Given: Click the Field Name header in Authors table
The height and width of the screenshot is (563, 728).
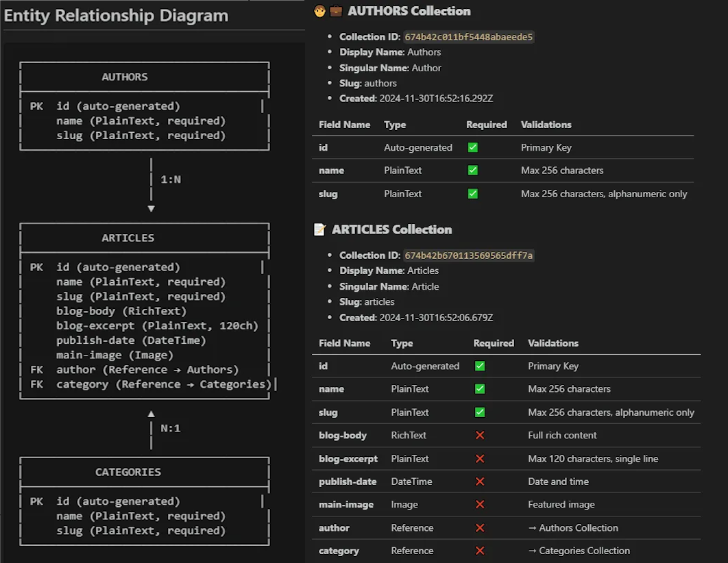Looking at the screenshot, I should (x=345, y=125).
